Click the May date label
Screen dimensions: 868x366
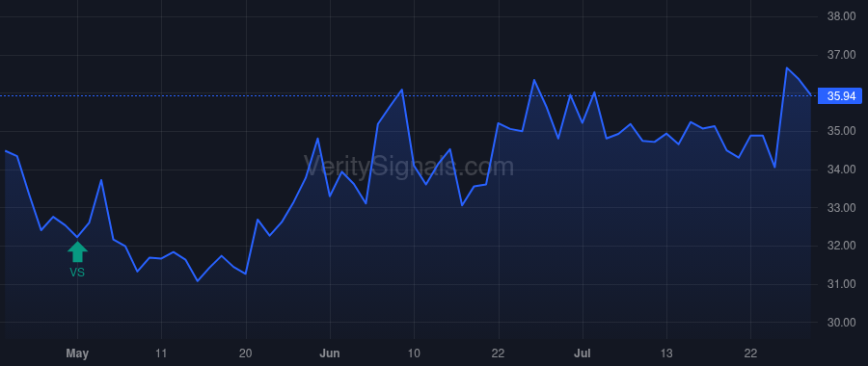[x=77, y=353]
